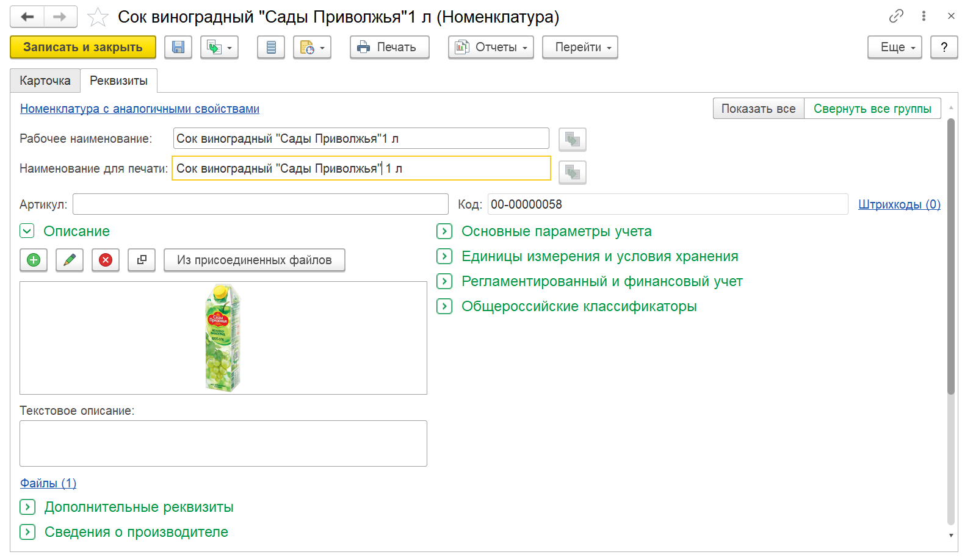The image size is (973, 560).
Task: Click Свернуть все группы button
Action: [x=872, y=109]
